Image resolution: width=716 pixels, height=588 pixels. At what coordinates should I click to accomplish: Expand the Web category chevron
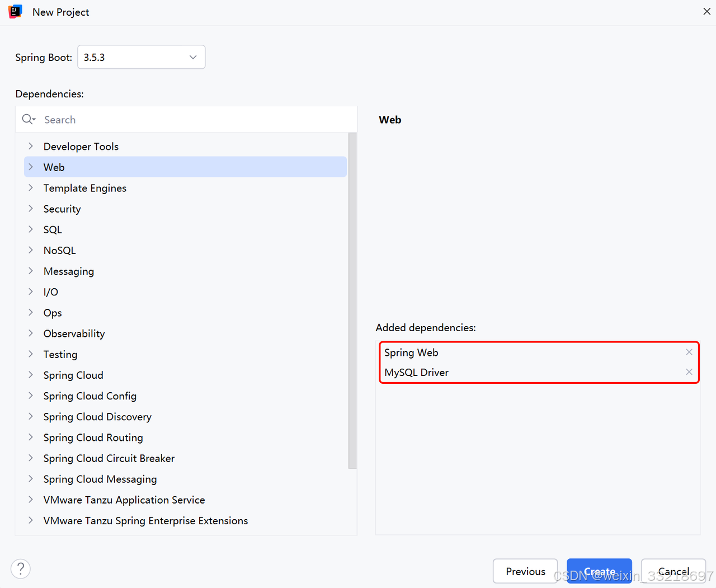[31, 167]
